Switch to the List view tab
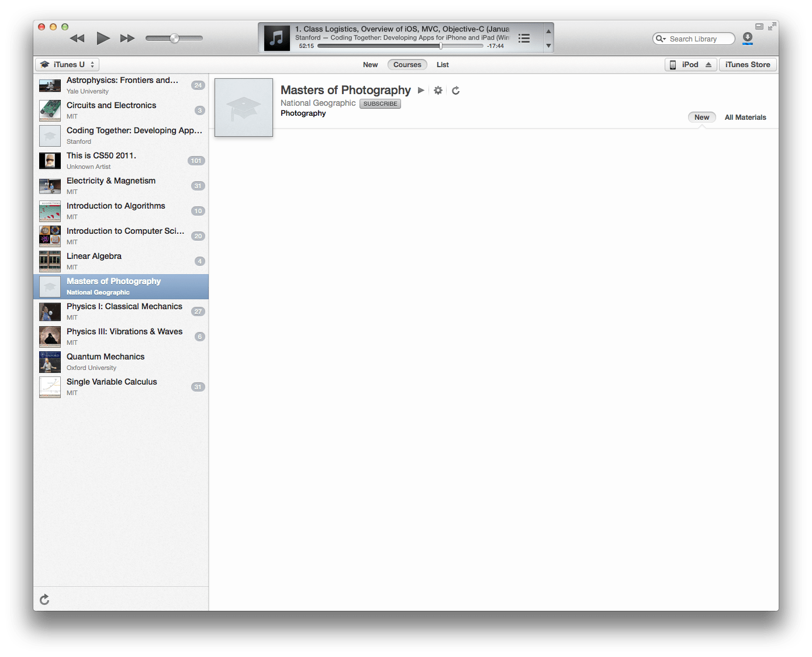Viewport: 812px width, 657px height. [443, 65]
